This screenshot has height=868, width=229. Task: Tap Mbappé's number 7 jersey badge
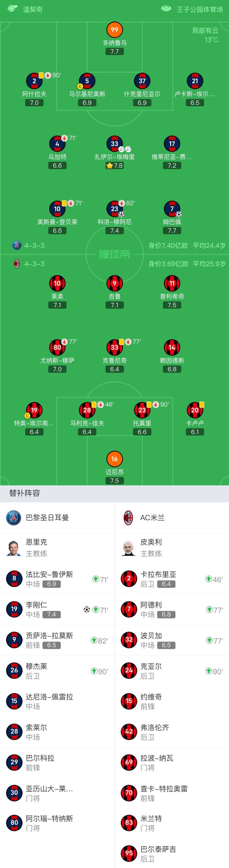click(x=172, y=209)
